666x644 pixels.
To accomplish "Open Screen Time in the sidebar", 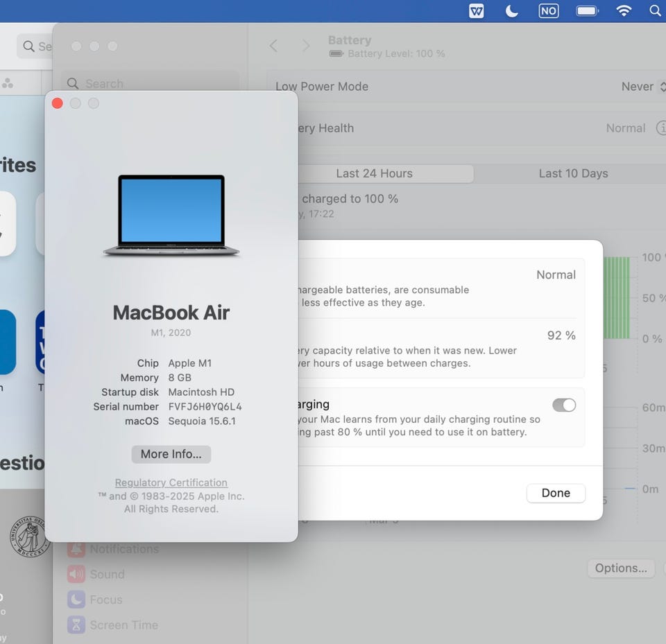I will [123, 625].
